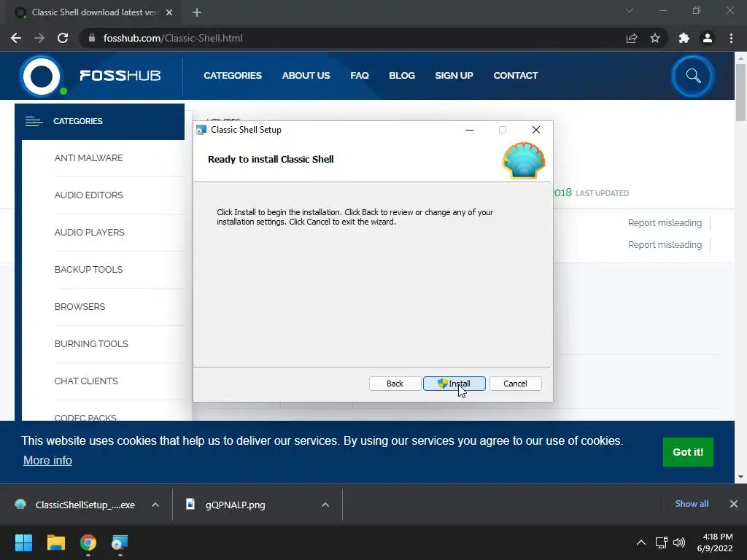Click the share page icon

[x=632, y=38]
